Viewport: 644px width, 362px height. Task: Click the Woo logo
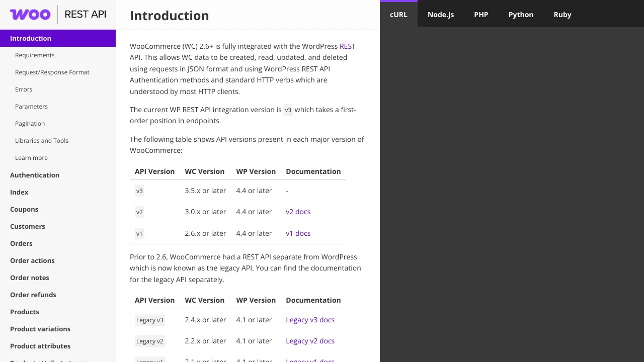coord(30,15)
